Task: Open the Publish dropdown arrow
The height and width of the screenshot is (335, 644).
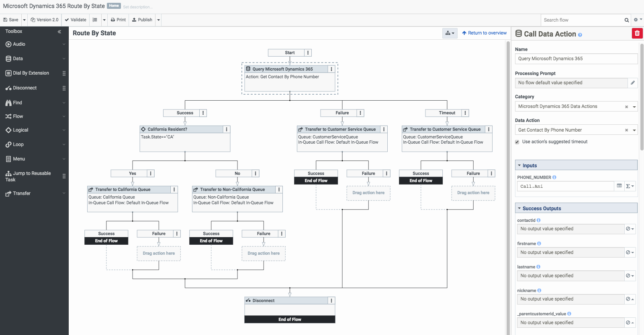Action: [x=158, y=20]
